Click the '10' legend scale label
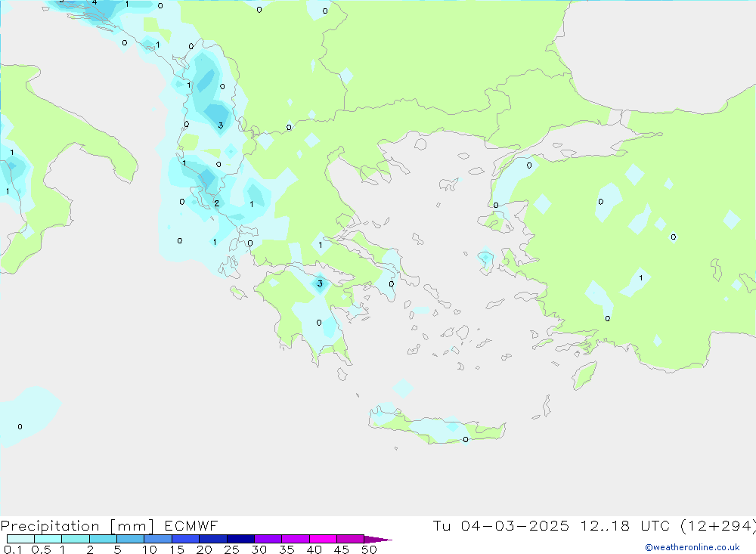This screenshot has width=756, height=554. click(x=150, y=549)
